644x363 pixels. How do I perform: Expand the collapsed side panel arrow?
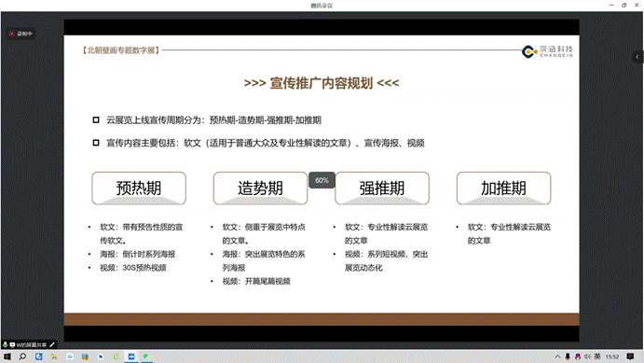coord(637,57)
